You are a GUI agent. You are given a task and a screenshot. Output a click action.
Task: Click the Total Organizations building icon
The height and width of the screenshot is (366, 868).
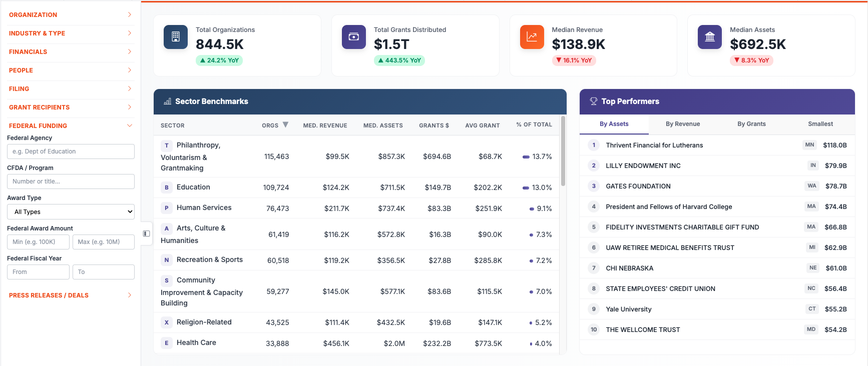coord(176,37)
